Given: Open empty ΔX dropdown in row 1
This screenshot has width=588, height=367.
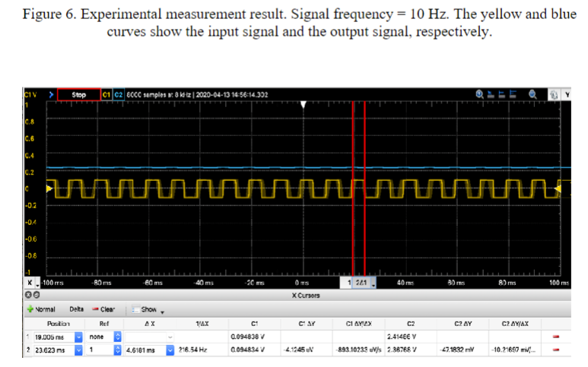Looking at the screenshot, I should pos(170,337).
